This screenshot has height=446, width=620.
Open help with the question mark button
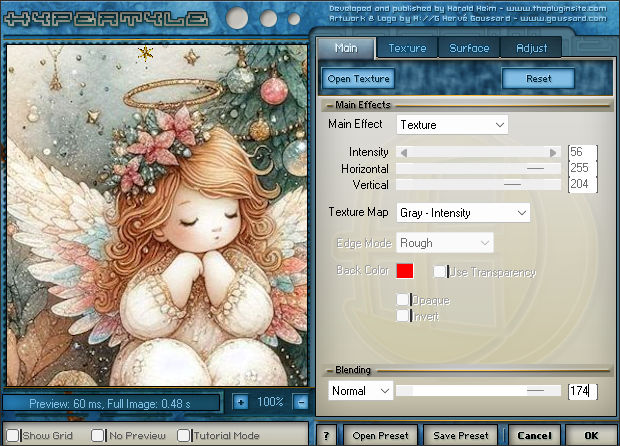pyautogui.click(x=327, y=436)
